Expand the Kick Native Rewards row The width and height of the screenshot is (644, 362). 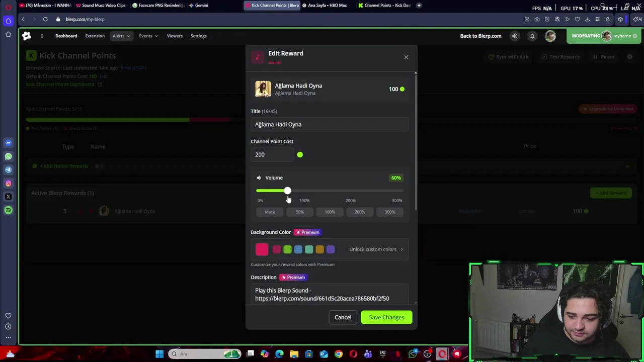[330, 166]
